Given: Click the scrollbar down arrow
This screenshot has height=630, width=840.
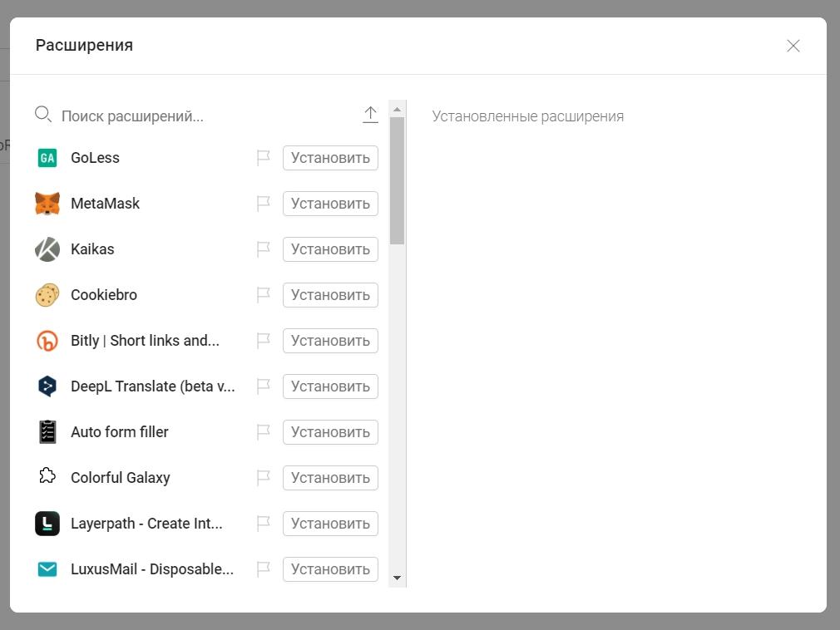Looking at the screenshot, I should pos(397,578).
